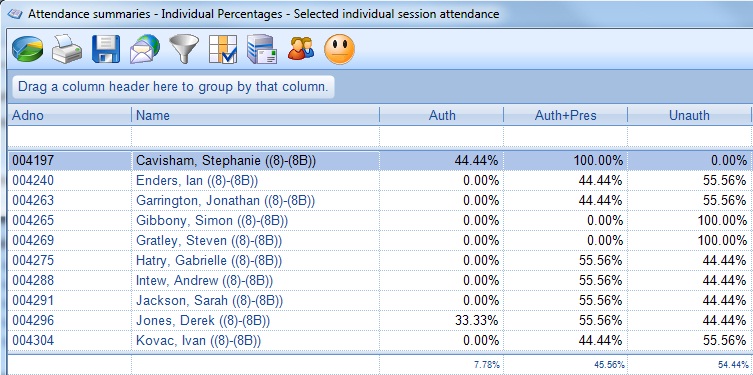This screenshot has width=753, height=375.
Task: Sort by the Name column header
Action: pyautogui.click(x=255, y=115)
